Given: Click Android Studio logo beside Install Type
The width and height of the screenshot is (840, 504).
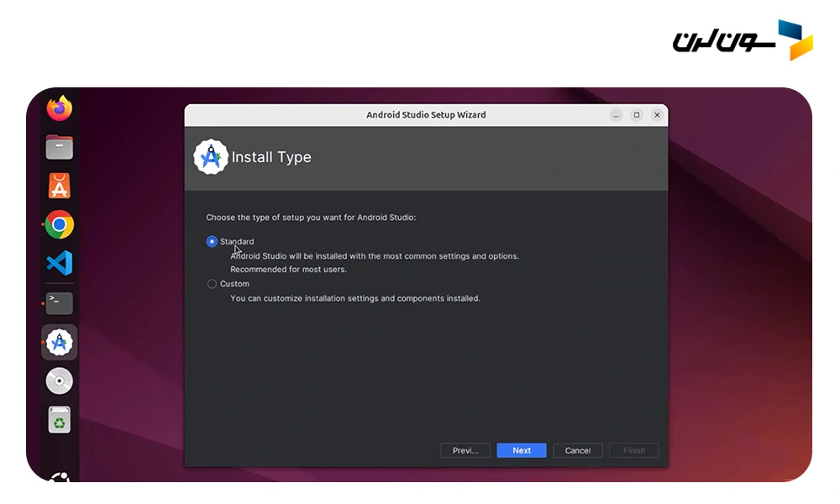Looking at the screenshot, I should (x=211, y=157).
